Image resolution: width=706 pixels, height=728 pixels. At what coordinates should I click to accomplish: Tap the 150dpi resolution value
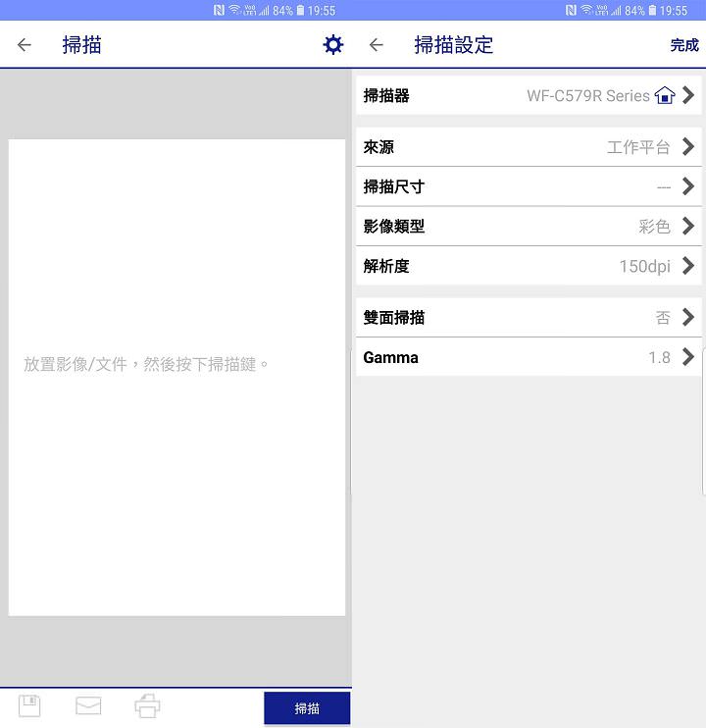coord(645,267)
